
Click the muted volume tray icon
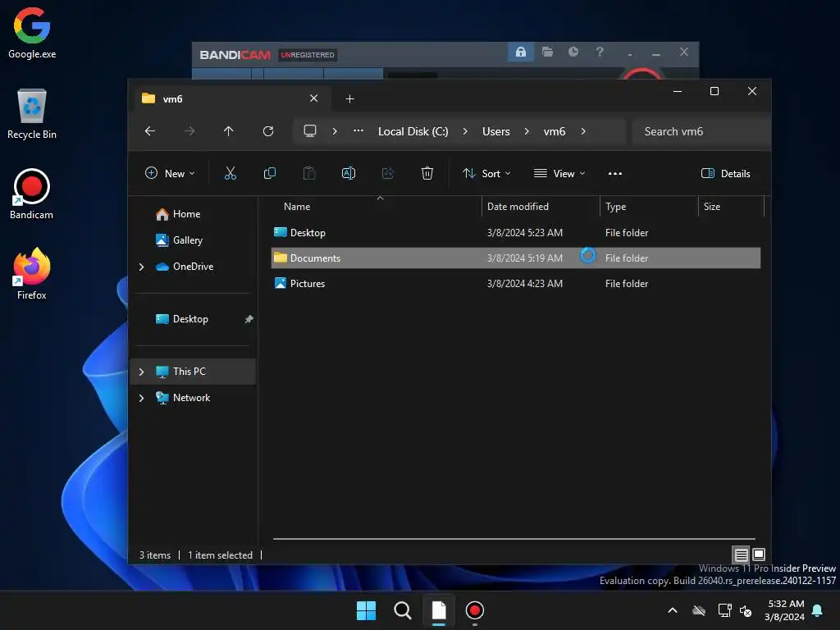point(746,610)
